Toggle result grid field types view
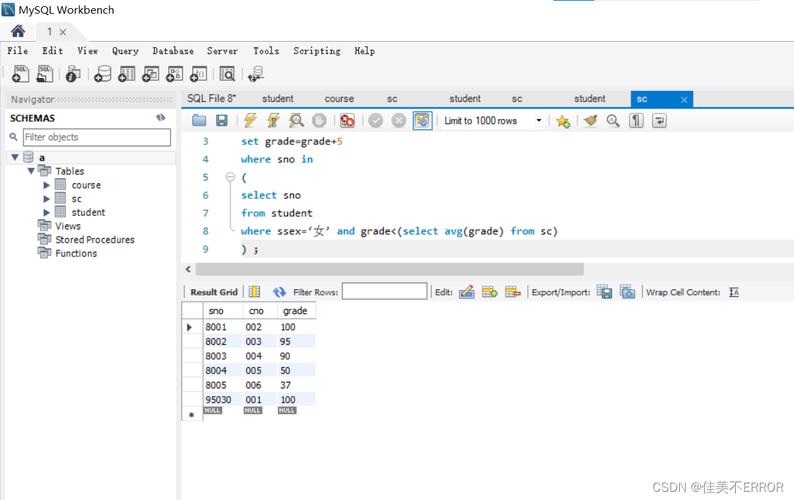Viewport: 794px width, 500px height. coord(255,292)
